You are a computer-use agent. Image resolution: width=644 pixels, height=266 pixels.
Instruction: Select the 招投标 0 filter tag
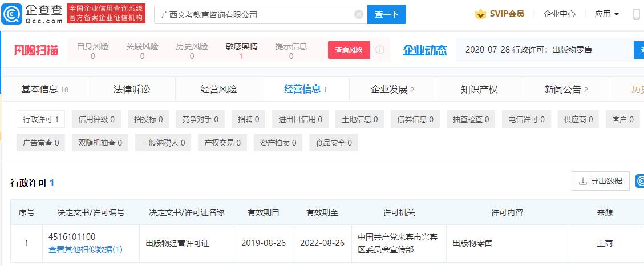pyautogui.click(x=148, y=120)
